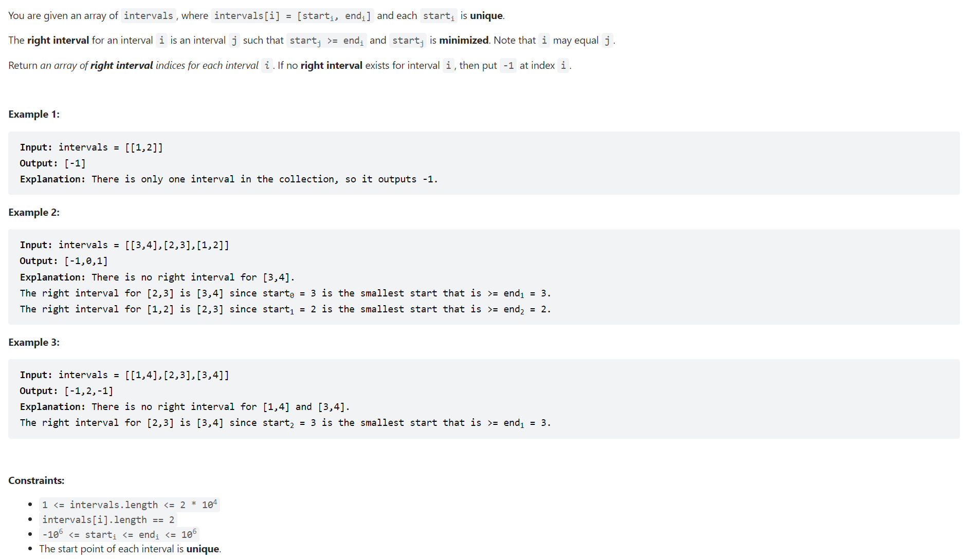Click the 'Example 2:' heading
The width and height of the screenshot is (963, 560).
point(34,213)
